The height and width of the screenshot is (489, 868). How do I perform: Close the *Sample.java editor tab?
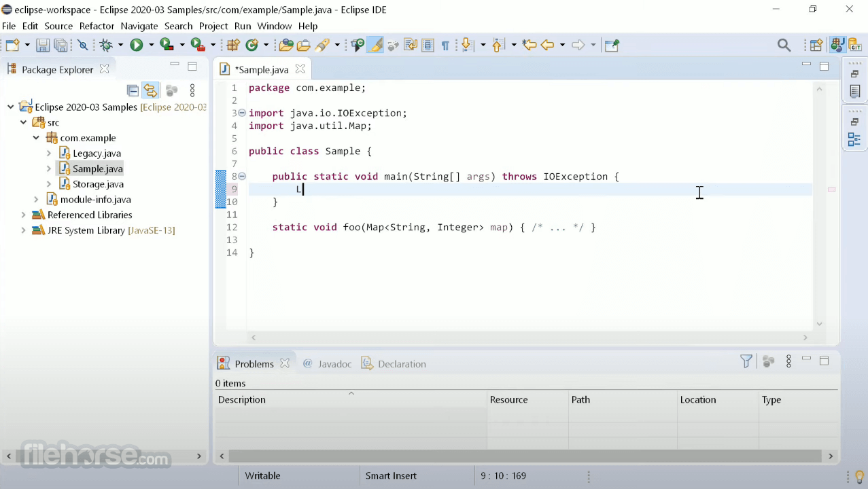coord(300,69)
